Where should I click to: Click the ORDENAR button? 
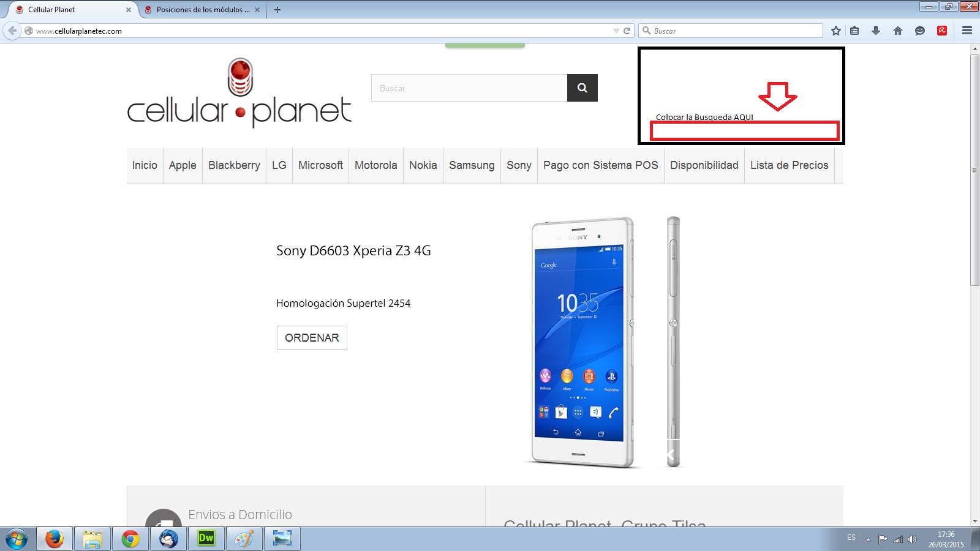pos(312,338)
